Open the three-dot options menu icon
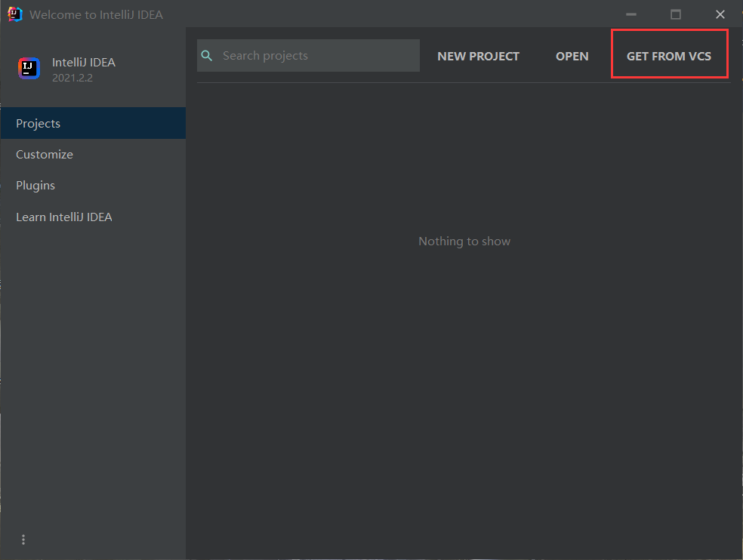Image resolution: width=743 pixels, height=560 pixels. (x=23, y=540)
